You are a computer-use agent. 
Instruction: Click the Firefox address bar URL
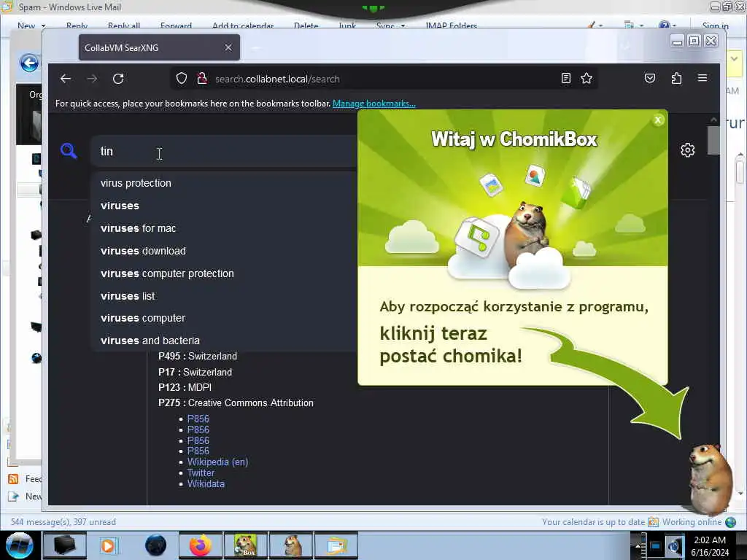click(277, 79)
